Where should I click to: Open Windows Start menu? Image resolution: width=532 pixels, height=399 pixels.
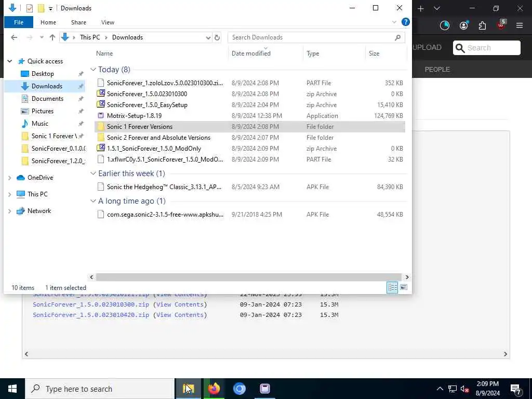[x=12, y=389]
